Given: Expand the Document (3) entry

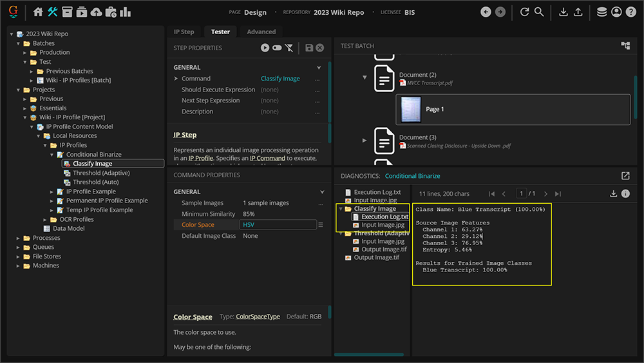Looking at the screenshot, I should (365, 141).
